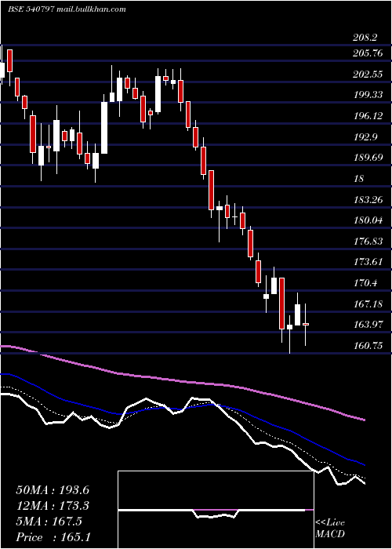The height and width of the screenshot is (549, 392).
Task: Click the 'Price : 165.1' reading
Action: pyautogui.click(x=53, y=537)
